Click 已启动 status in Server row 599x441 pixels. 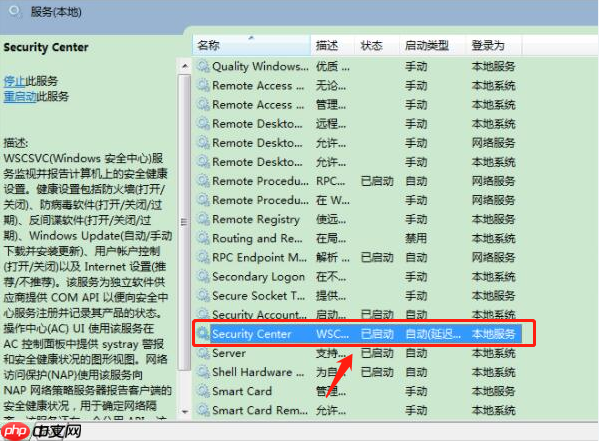point(377,353)
